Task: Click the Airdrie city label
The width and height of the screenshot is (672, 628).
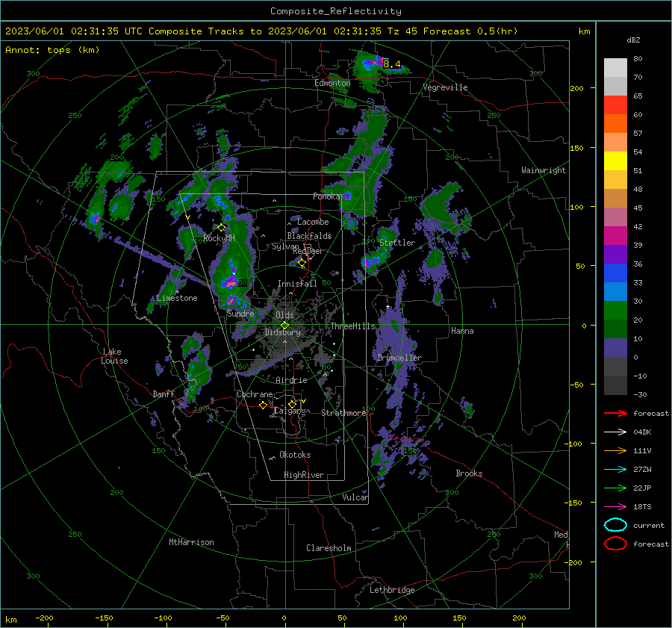Action: click(291, 380)
